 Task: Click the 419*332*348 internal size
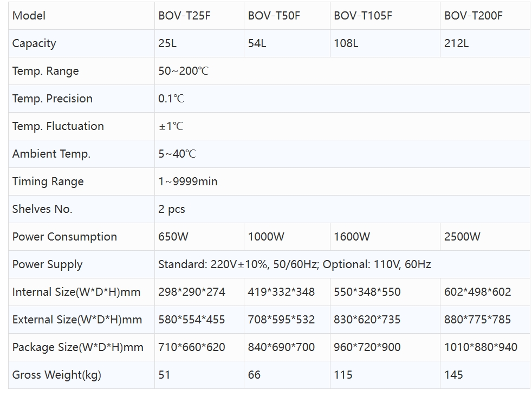281,292
